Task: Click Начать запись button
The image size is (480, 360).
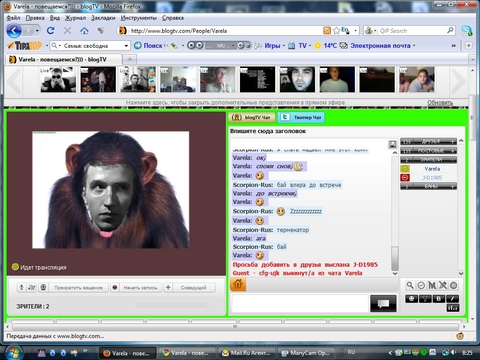Action: point(140,288)
